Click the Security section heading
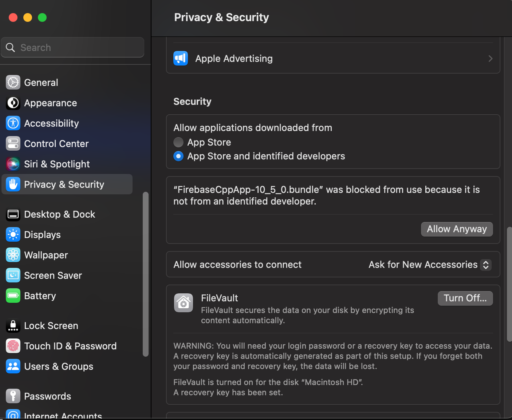 [x=192, y=102]
